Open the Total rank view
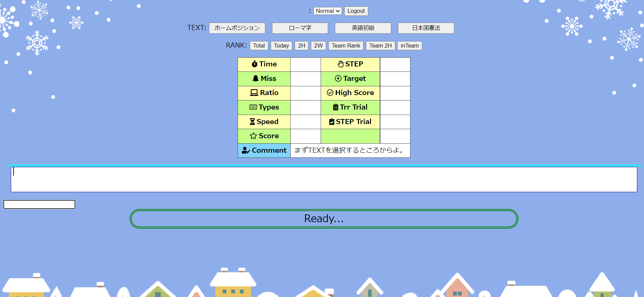 [x=259, y=46]
